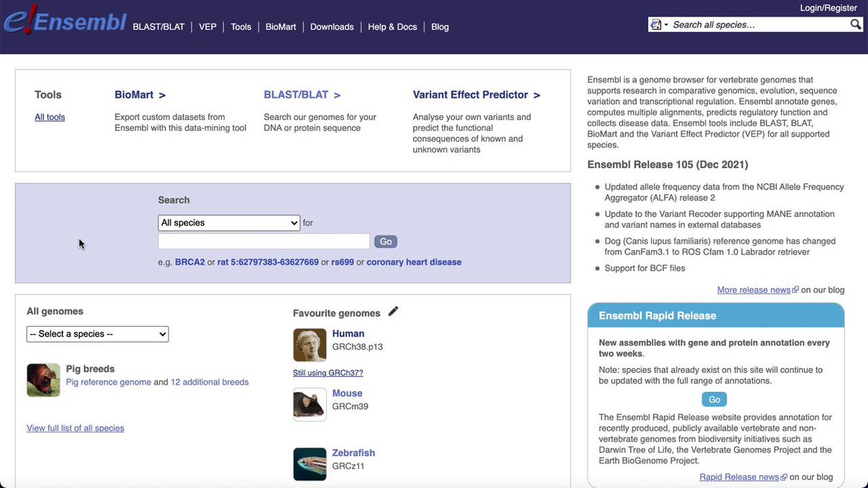Click the More release news link
868x488 pixels.
(754, 290)
